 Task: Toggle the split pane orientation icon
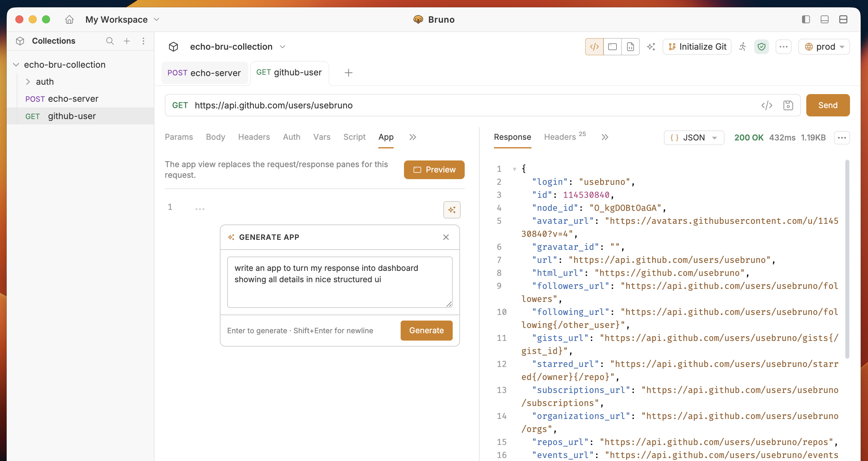(843, 20)
